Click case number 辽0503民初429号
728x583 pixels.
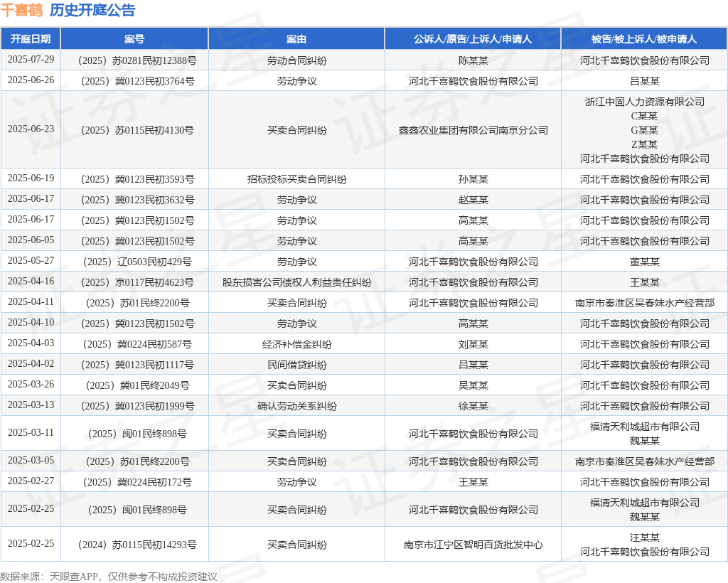click(x=137, y=262)
